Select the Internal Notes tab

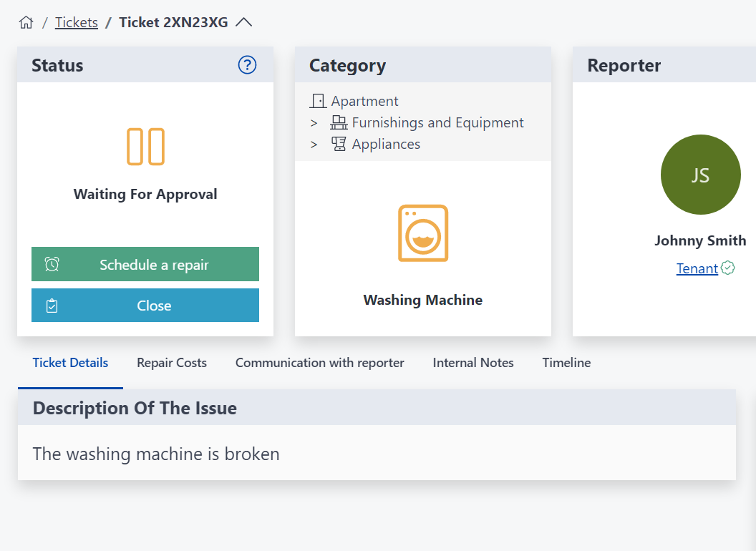[x=472, y=363]
